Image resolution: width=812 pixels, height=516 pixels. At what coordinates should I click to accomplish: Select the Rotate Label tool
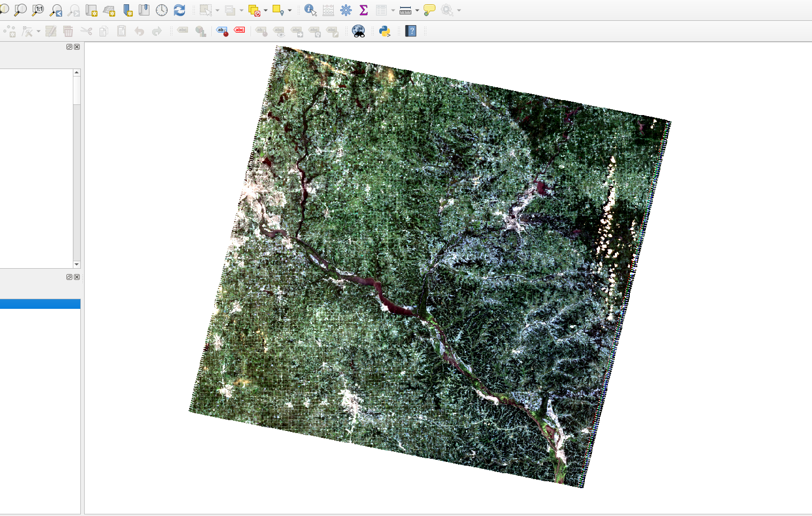(x=314, y=31)
